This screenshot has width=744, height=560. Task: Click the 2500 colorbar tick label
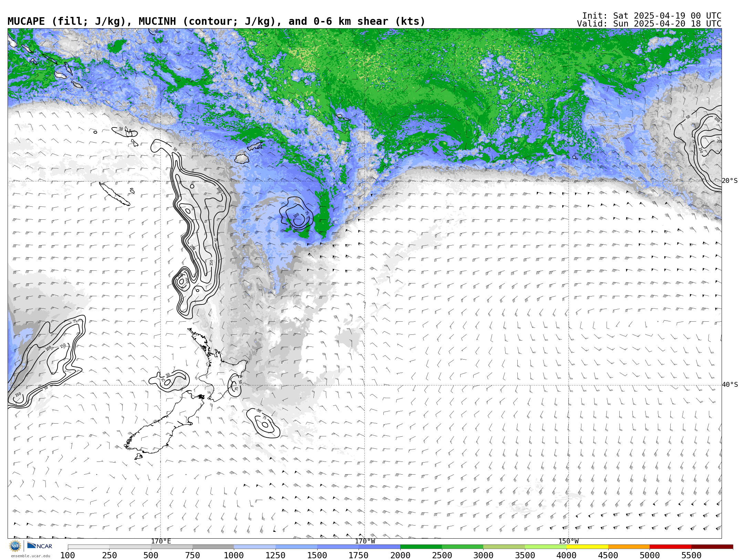tap(442, 556)
